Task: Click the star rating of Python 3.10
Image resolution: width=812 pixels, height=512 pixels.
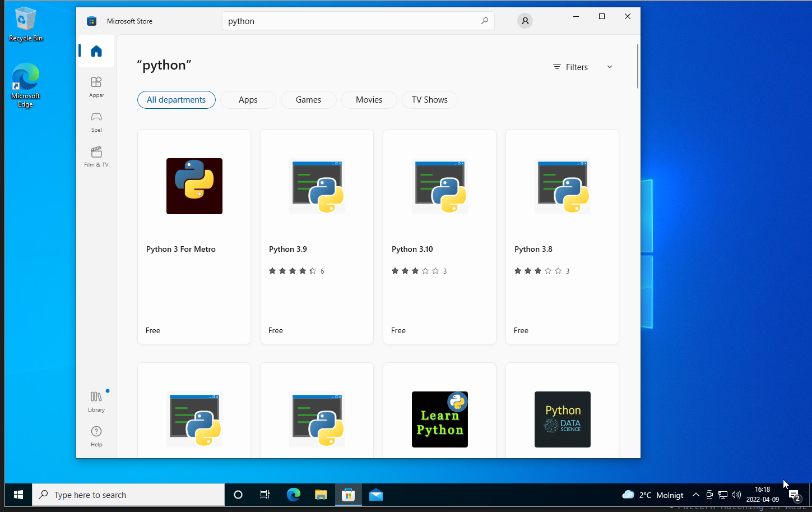Action: pyautogui.click(x=415, y=271)
